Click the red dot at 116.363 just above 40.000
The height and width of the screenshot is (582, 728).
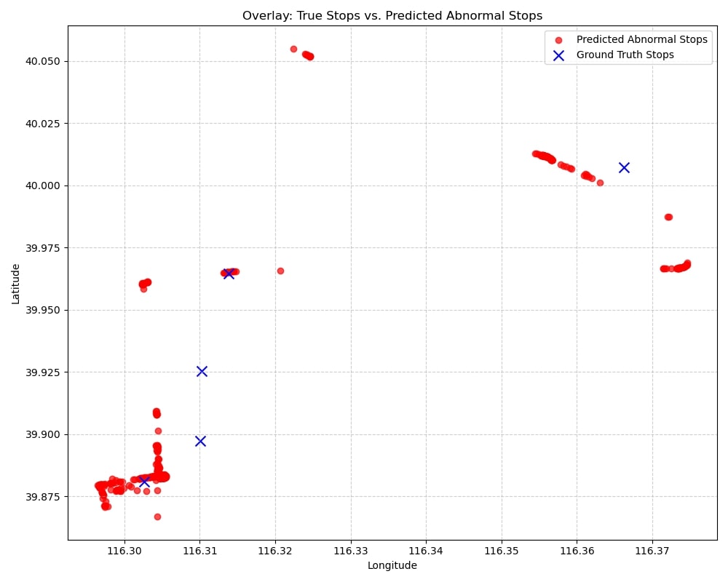600,183
